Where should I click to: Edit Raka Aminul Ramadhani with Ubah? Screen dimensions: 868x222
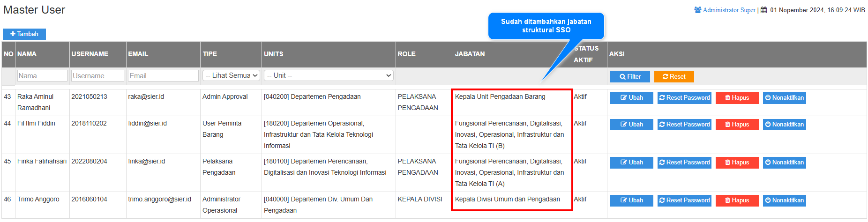(x=631, y=98)
